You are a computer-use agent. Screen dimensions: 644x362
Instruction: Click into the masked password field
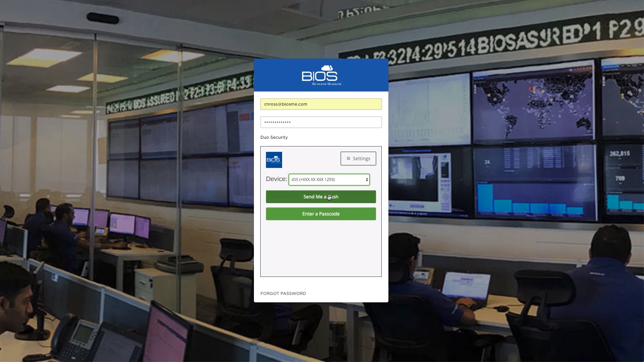pyautogui.click(x=321, y=122)
